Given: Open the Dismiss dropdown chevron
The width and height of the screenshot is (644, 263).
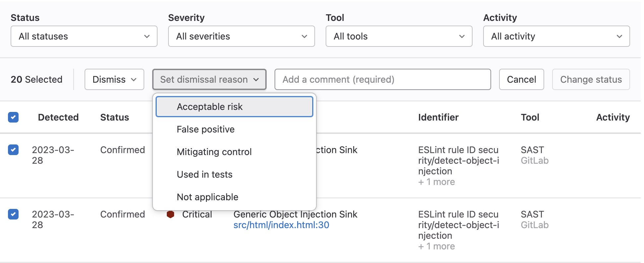Looking at the screenshot, I should pyautogui.click(x=134, y=79).
